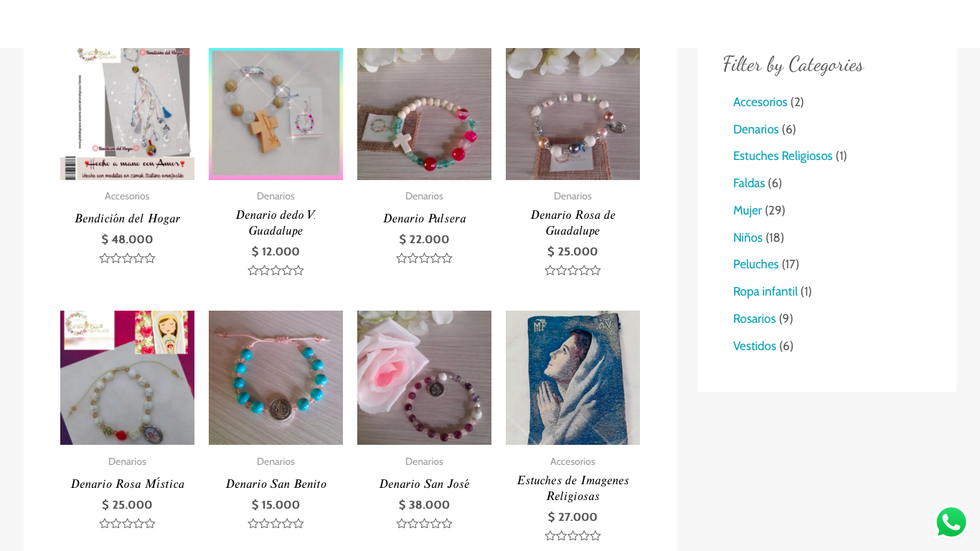This screenshot has height=551, width=980.
Task: Filter by Mujer category
Action: (748, 210)
